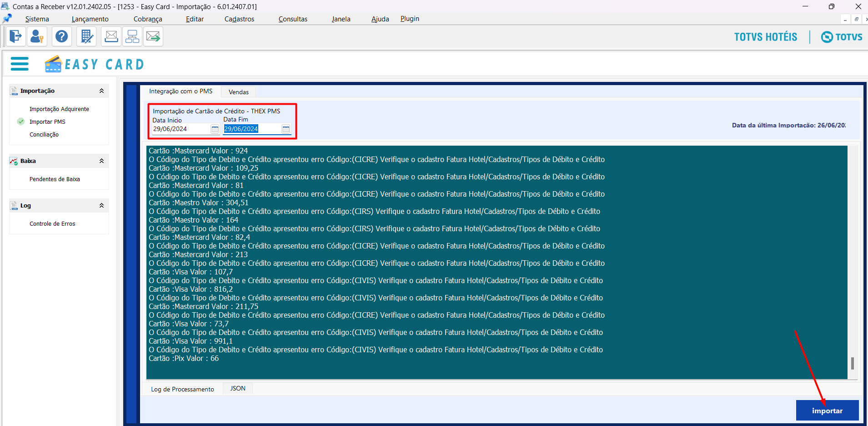Open the Sistema menu
Viewport: 868px width, 426px height.
pos(37,19)
